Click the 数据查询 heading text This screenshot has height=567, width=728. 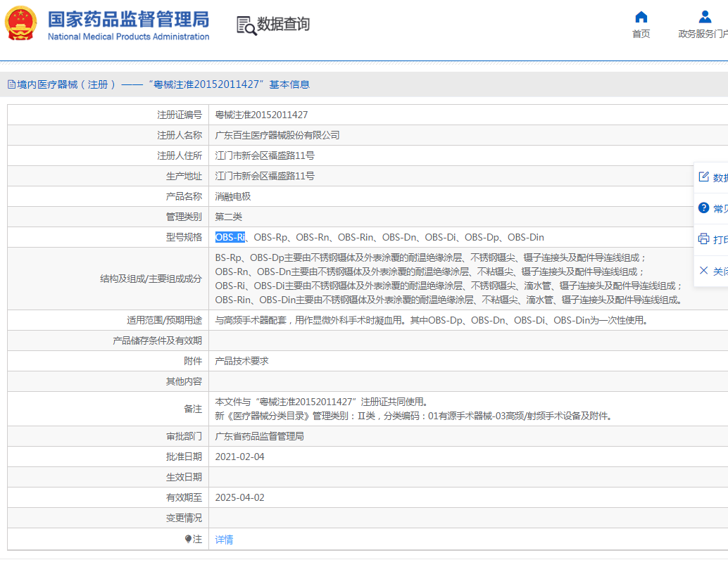[283, 25]
